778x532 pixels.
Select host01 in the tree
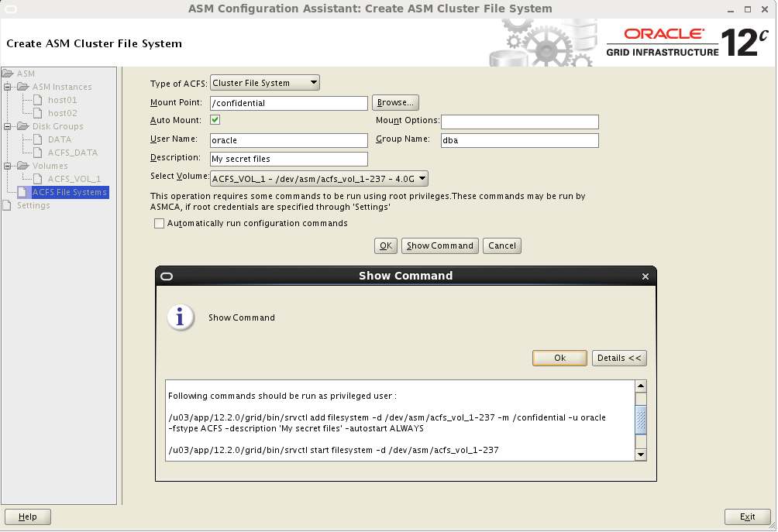63,100
